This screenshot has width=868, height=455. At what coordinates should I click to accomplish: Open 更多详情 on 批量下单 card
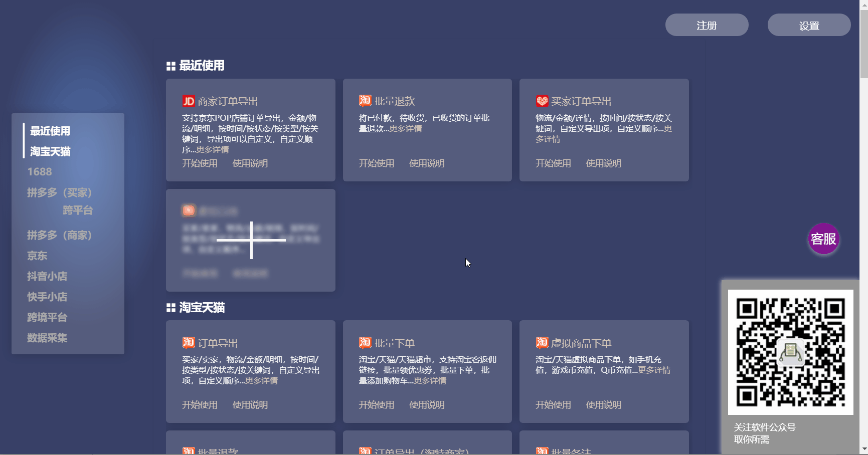click(x=430, y=380)
